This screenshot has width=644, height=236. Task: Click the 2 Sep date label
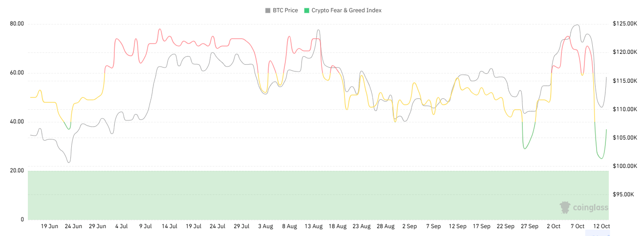pos(409,226)
